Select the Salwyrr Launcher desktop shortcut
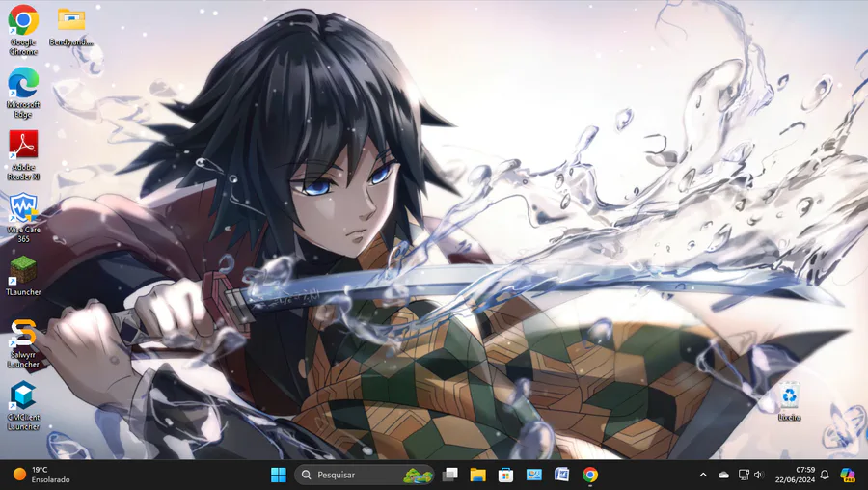This screenshot has width=868, height=490. (x=23, y=343)
